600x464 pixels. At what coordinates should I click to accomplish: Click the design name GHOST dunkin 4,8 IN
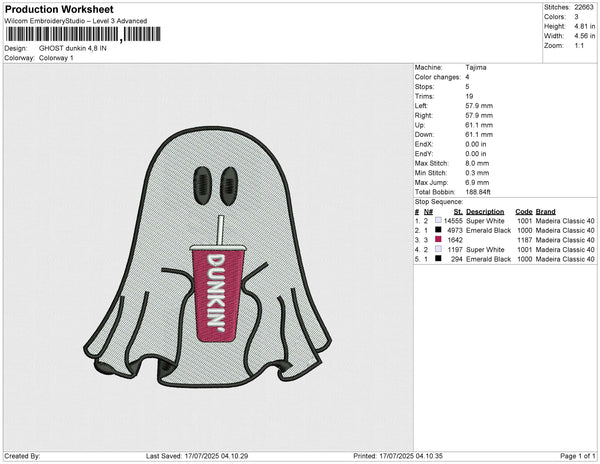pyautogui.click(x=73, y=48)
